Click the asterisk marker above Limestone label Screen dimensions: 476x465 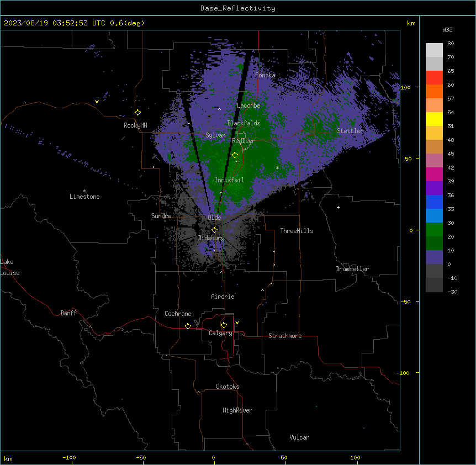coord(84,191)
